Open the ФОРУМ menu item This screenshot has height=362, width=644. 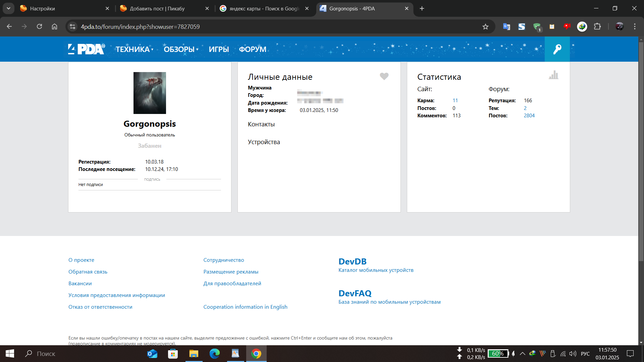click(253, 49)
